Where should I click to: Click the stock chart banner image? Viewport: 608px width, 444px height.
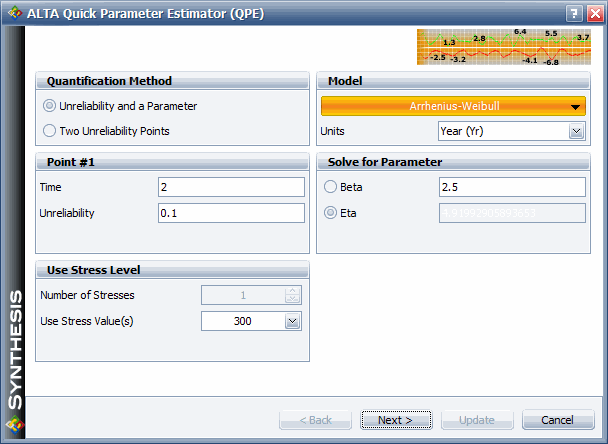pos(504,47)
